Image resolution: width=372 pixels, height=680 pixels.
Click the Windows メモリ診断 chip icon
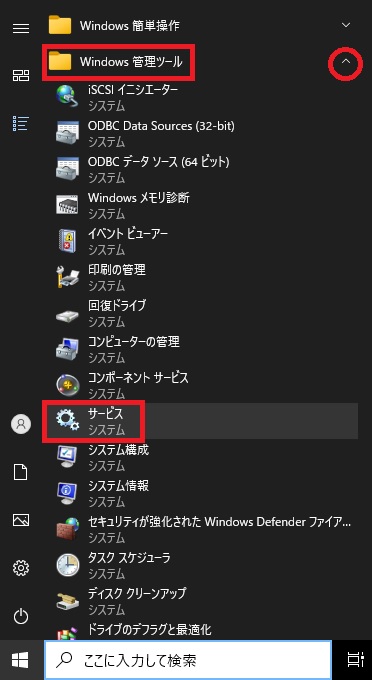[x=68, y=204]
